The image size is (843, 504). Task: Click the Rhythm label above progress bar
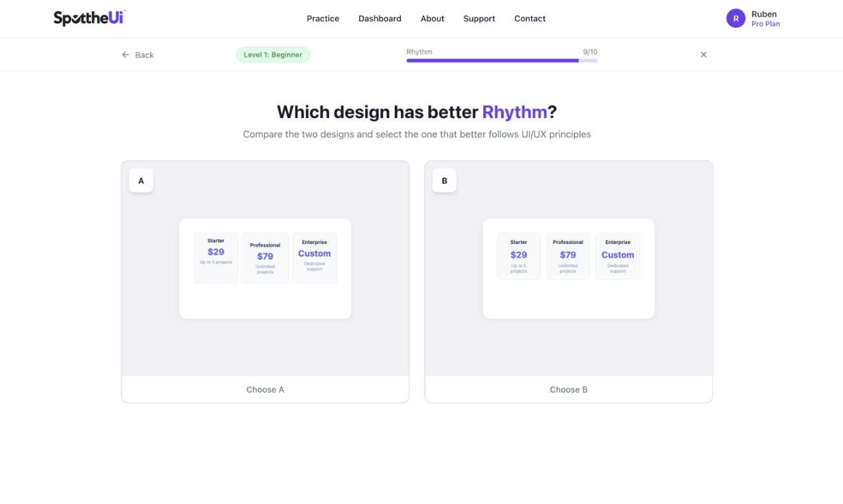point(420,52)
